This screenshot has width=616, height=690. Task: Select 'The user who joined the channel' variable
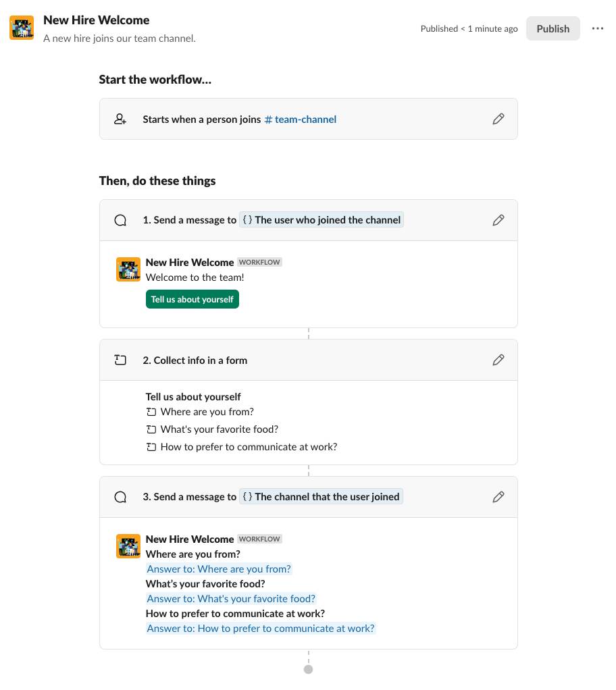click(322, 220)
